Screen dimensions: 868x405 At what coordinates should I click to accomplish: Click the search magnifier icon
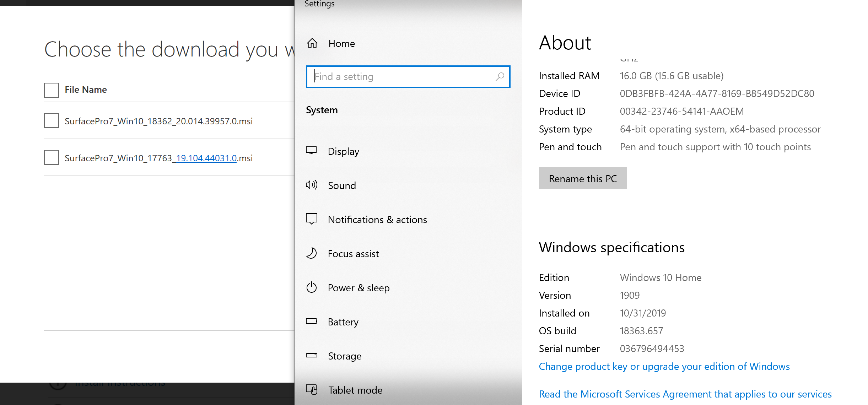[x=500, y=76]
